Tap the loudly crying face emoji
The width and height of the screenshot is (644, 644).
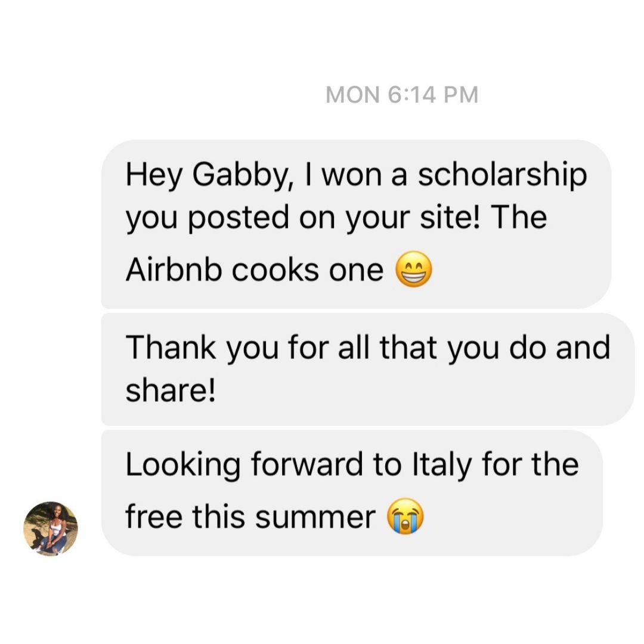coord(405,516)
